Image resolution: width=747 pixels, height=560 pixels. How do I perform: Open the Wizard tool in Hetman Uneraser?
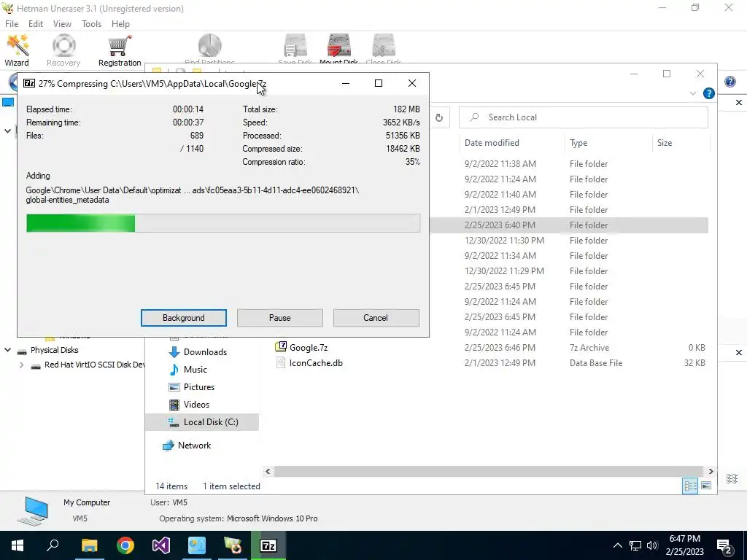pyautogui.click(x=18, y=50)
